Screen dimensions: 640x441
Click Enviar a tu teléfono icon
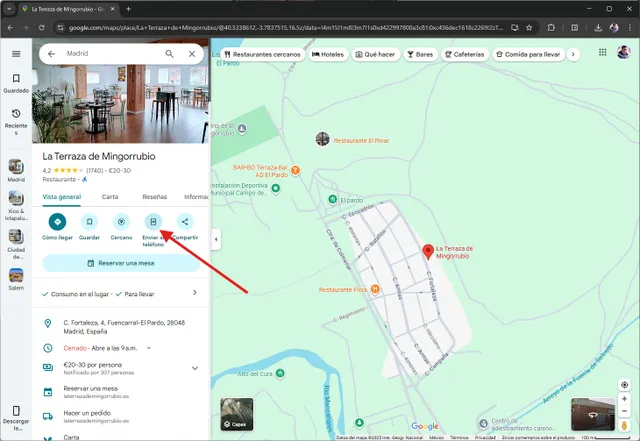click(x=153, y=222)
